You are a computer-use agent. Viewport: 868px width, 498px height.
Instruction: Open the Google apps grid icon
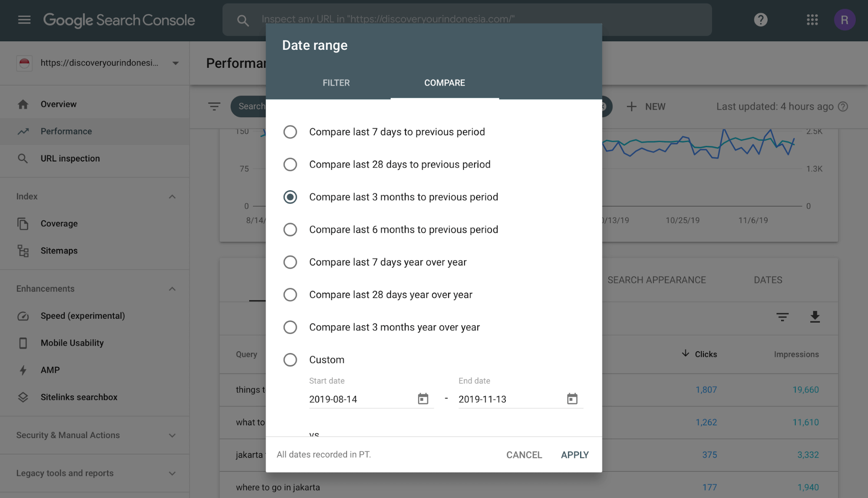[x=812, y=20]
